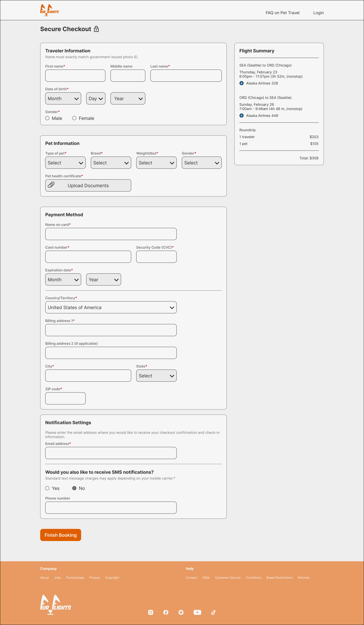Open FAQ on Pet Travel menu item
This screenshot has height=625, width=364.
(282, 13)
